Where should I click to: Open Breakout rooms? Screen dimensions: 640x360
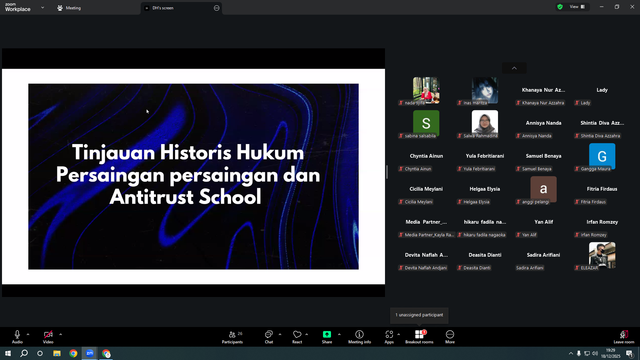click(419, 337)
